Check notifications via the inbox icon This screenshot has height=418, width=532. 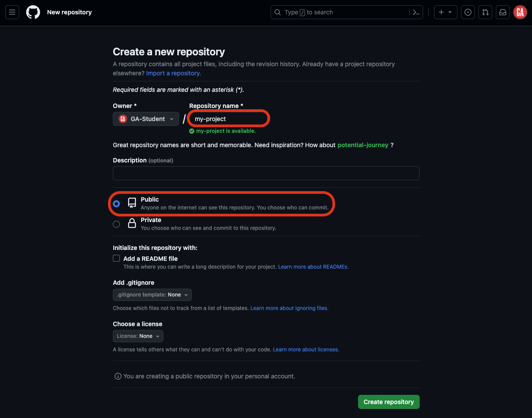point(502,12)
